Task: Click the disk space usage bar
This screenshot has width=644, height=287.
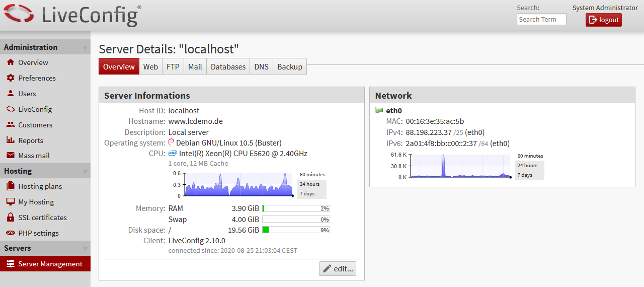Action: (296, 230)
